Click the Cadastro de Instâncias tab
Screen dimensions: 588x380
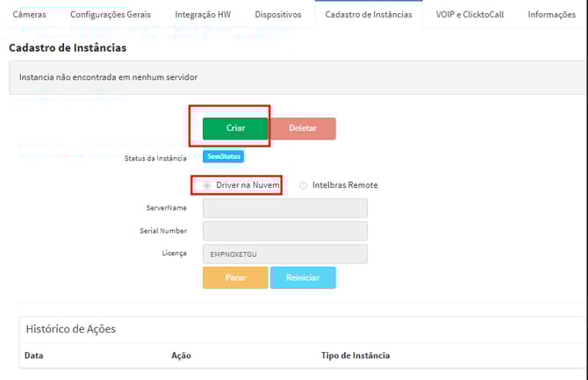tap(368, 15)
